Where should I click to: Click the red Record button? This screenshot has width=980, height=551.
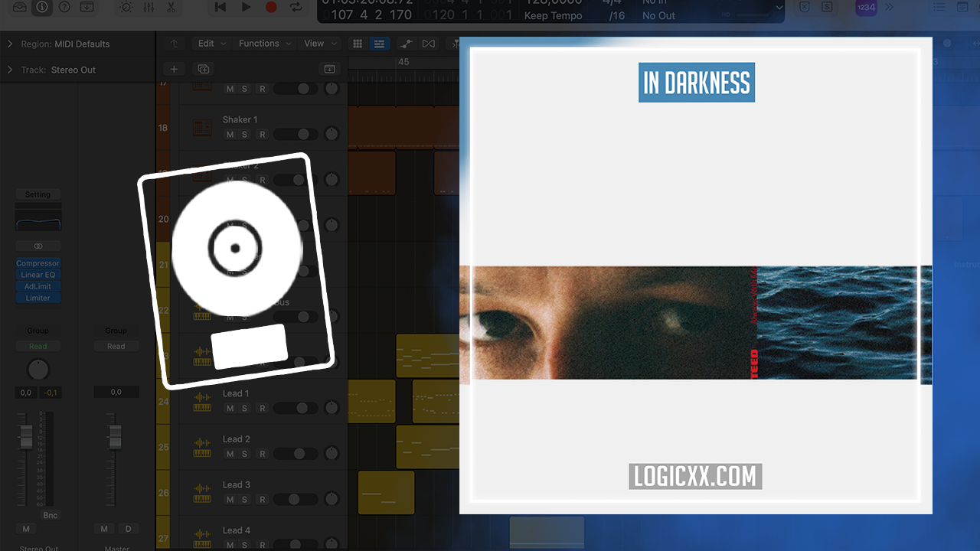tap(270, 7)
